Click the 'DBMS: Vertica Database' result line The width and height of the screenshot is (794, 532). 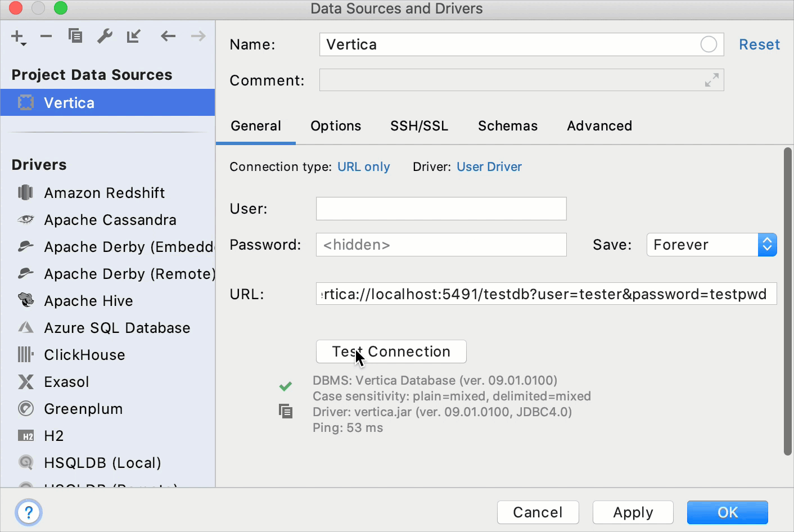point(435,381)
